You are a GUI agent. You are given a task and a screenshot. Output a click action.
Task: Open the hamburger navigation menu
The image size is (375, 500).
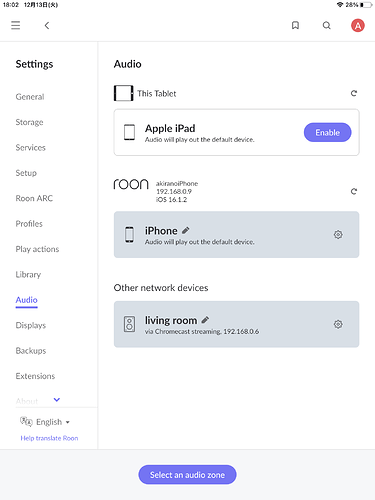click(x=15, y=25)
